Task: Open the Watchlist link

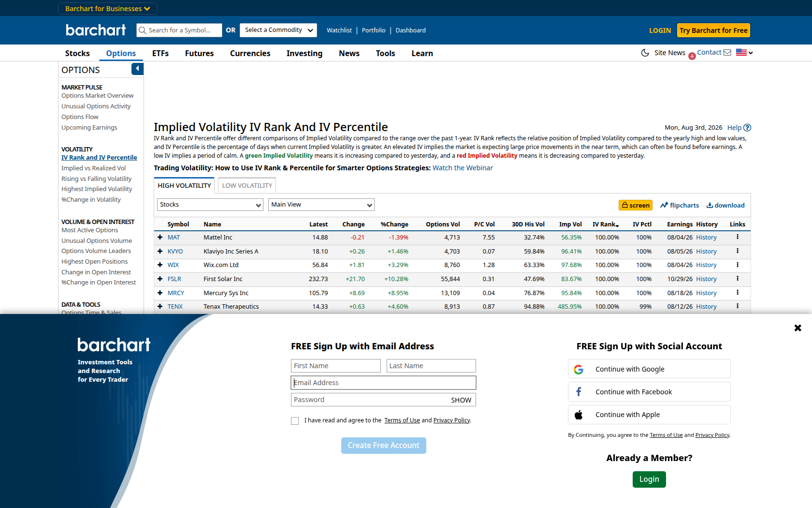Action: [x=339, y=30]
